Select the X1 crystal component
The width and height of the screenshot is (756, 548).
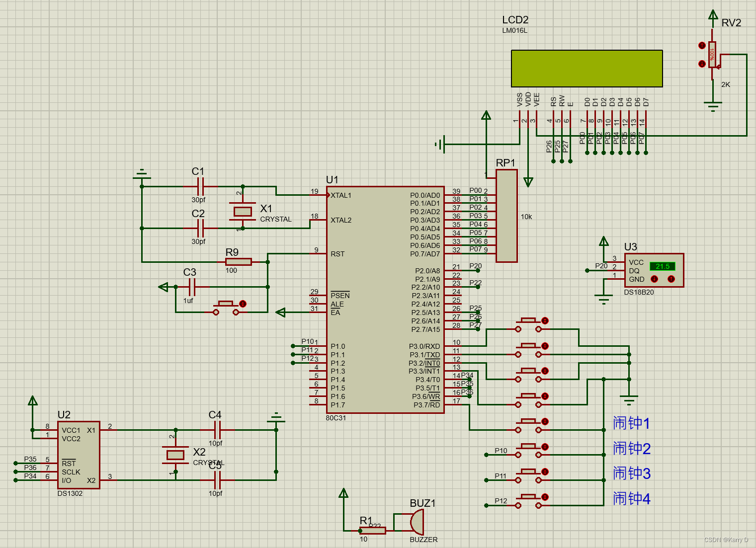click(x=243, y=211)
